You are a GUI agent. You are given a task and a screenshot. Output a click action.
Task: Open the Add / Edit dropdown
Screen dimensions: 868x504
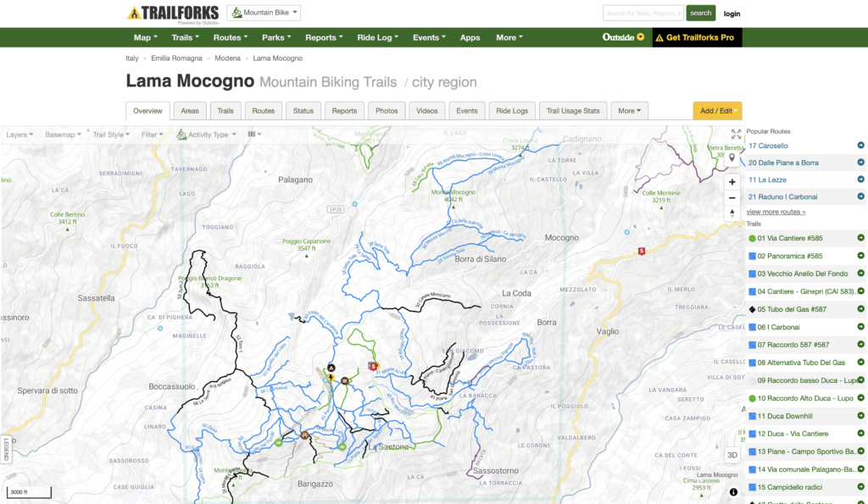click(717, 111)
